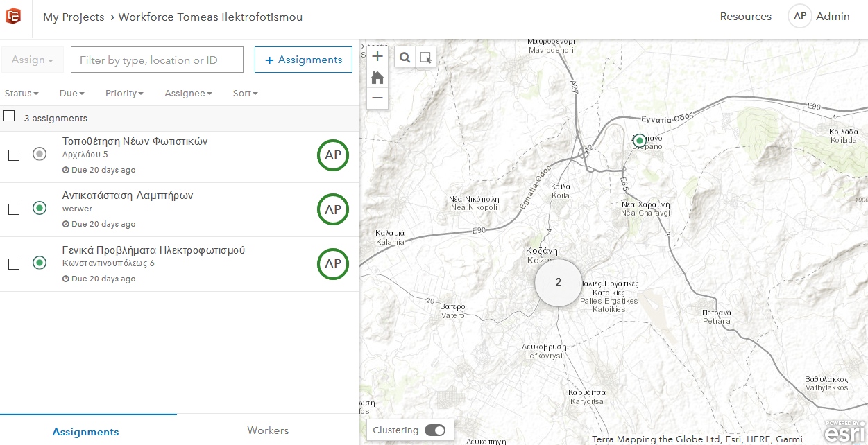
Task: Click the cluster marker showing 2
Action: point(559,283)
